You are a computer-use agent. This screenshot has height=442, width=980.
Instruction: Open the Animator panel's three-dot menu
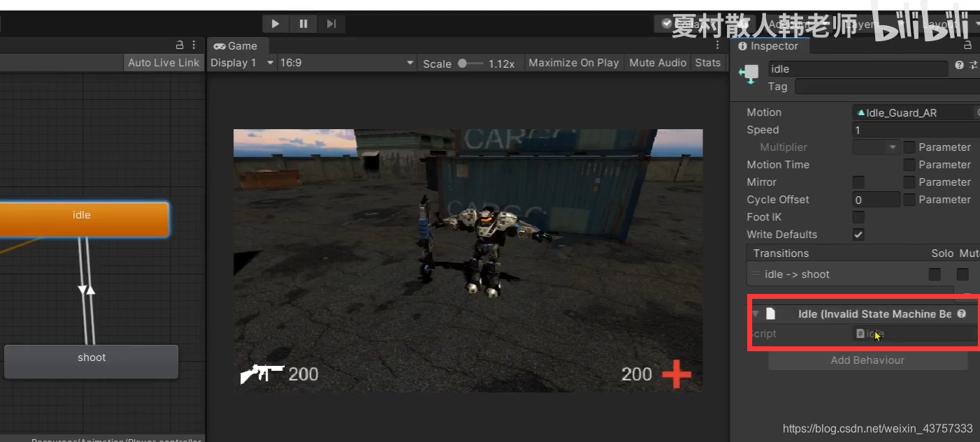[x=194, y=45]
